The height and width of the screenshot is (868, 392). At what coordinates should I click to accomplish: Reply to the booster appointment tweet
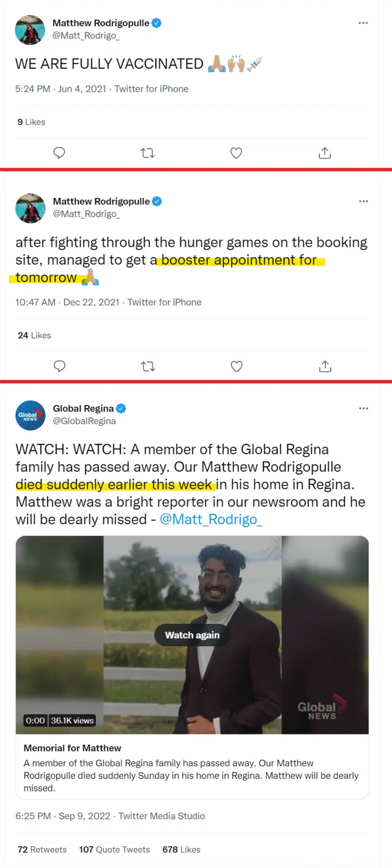tap(60, 366)
